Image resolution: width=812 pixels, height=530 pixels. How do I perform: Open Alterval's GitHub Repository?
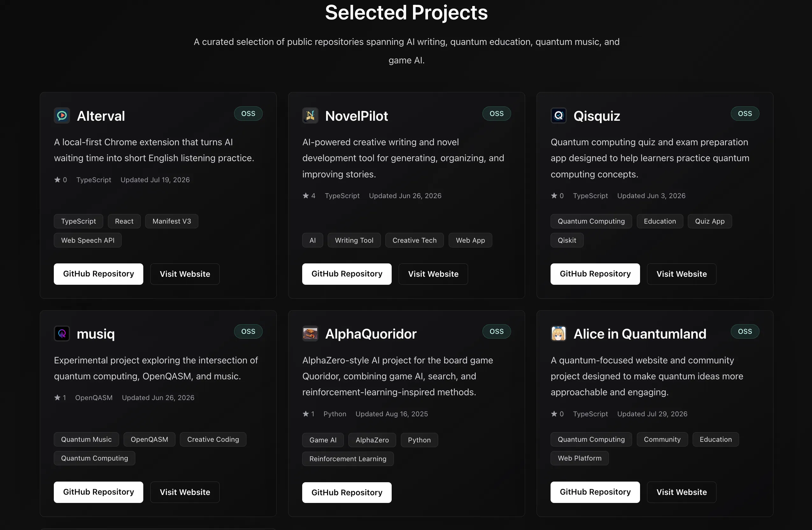(99, 274)
